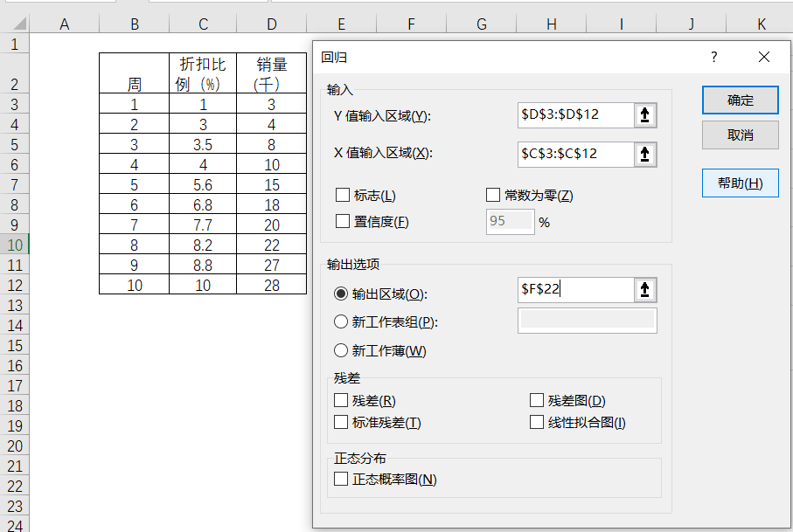
Task: Toggle the 置信度(F) checkbox
Action: 343,221
